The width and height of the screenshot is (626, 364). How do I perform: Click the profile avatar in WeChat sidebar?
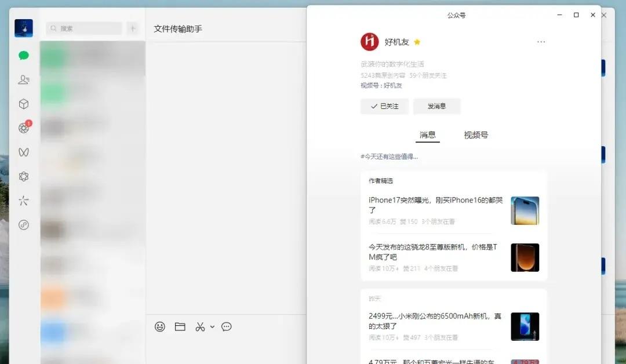pyautogui.click(x=24, y=28)
